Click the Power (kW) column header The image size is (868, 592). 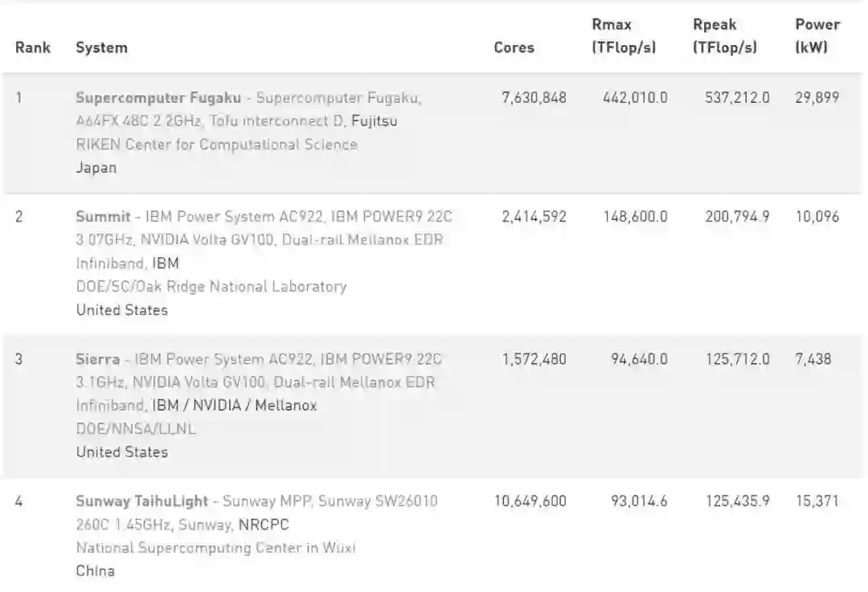pyautogui.click(x=817, y=36)
